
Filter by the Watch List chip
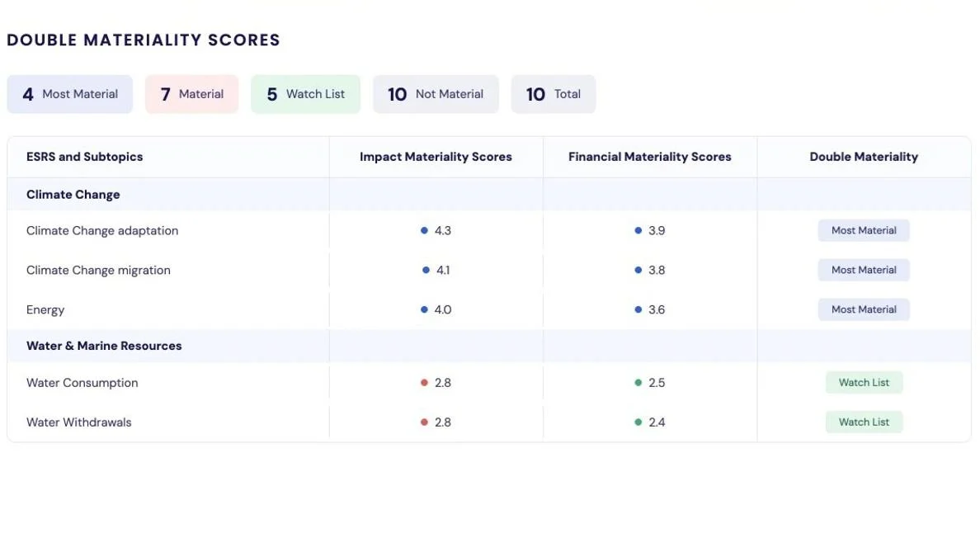point(305,94)
